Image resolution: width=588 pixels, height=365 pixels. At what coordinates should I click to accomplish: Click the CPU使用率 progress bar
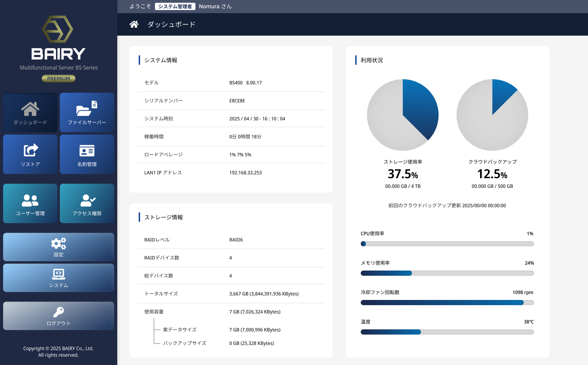coord(447,244)
